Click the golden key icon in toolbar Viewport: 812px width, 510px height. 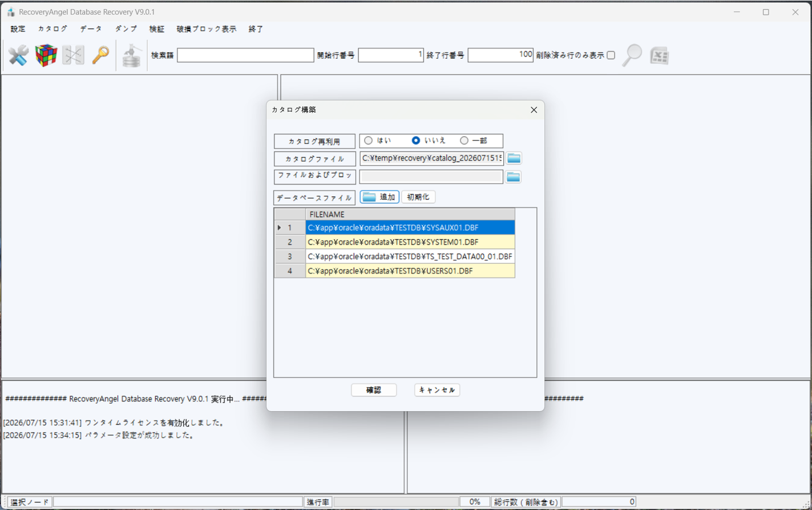point(100,55)
